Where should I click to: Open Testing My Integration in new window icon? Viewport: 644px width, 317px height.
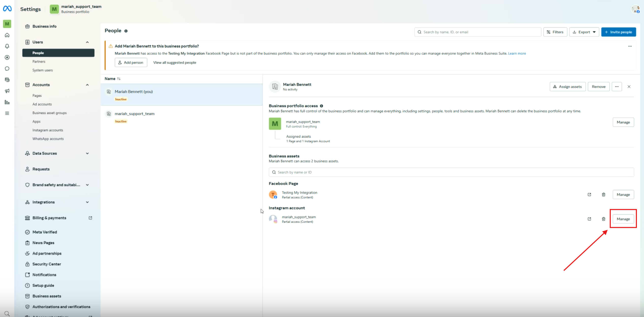[x=589, y=195]
